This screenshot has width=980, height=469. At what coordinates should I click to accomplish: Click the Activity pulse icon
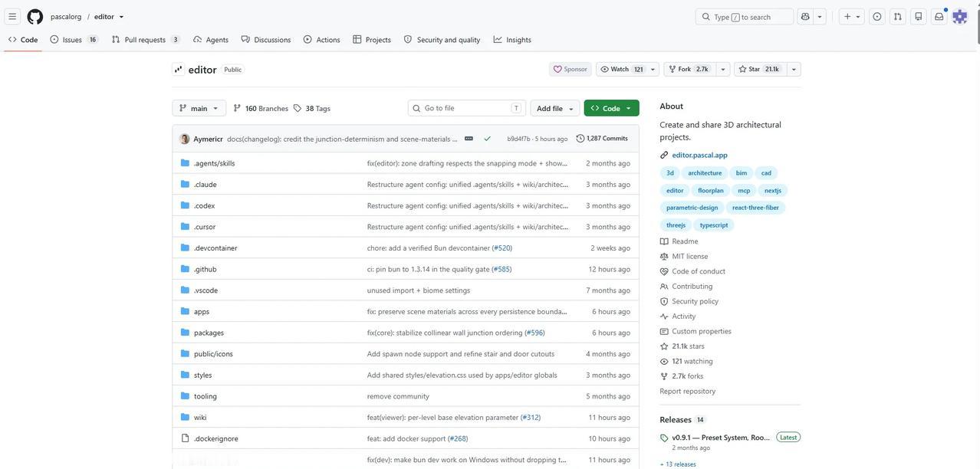tap(664, 316)
